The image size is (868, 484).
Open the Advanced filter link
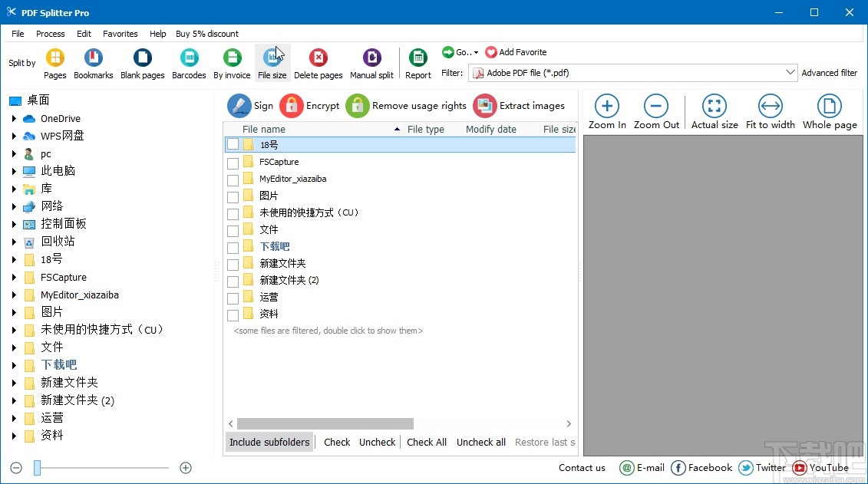click(830, 72)
